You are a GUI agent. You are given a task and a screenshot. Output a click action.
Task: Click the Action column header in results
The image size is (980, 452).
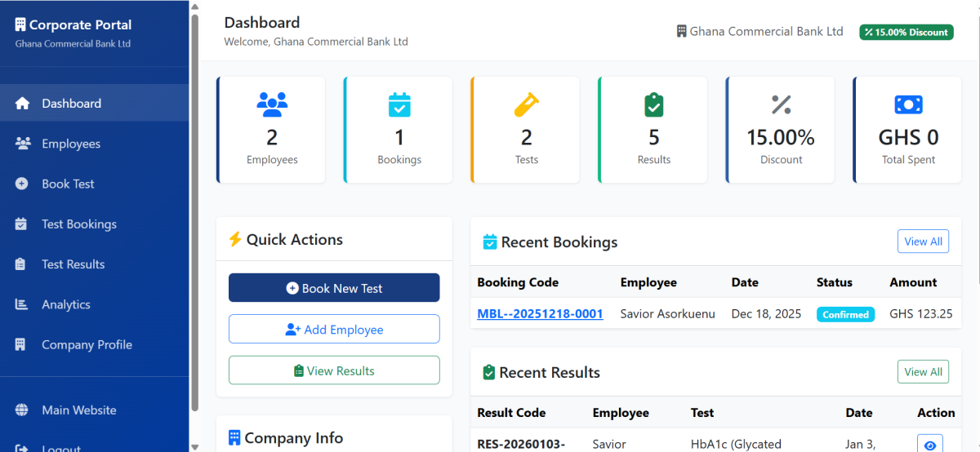click(936, 413)
